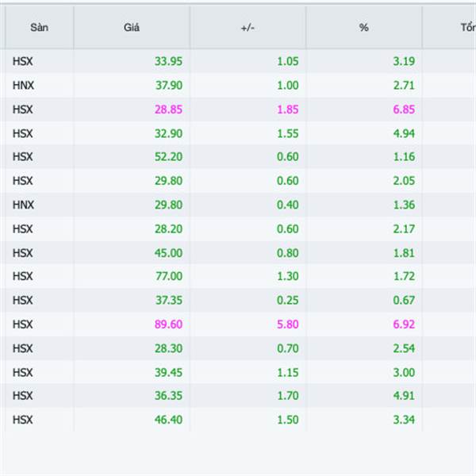Select the magenta percent 6.85
This screenshot has width=476, height=476.
click(404, 109)
